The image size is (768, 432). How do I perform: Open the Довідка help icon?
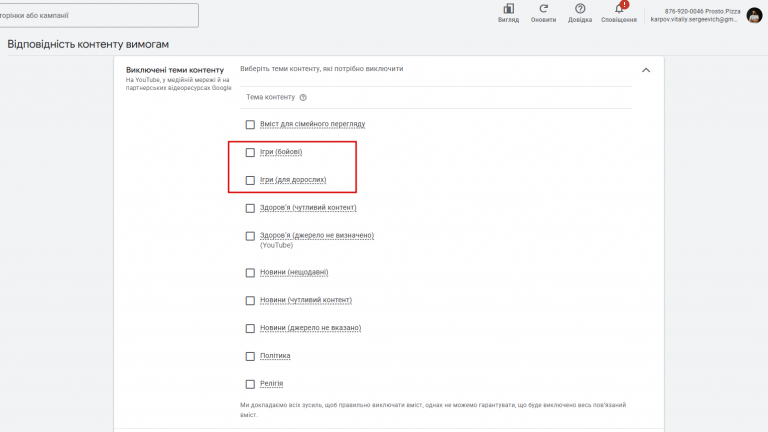click(580, 9)
